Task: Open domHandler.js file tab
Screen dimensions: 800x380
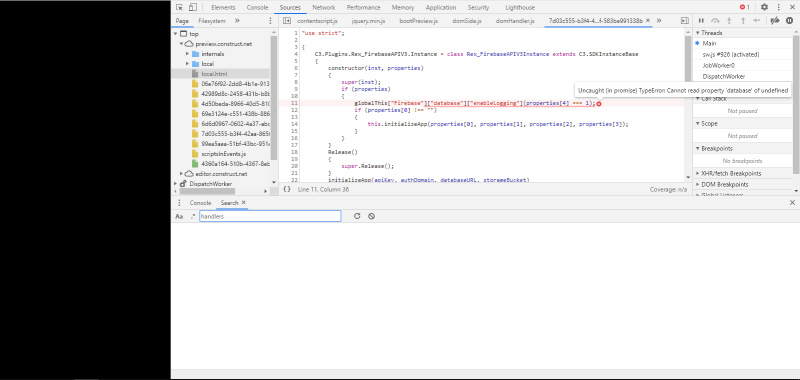Action: point(515,21)
